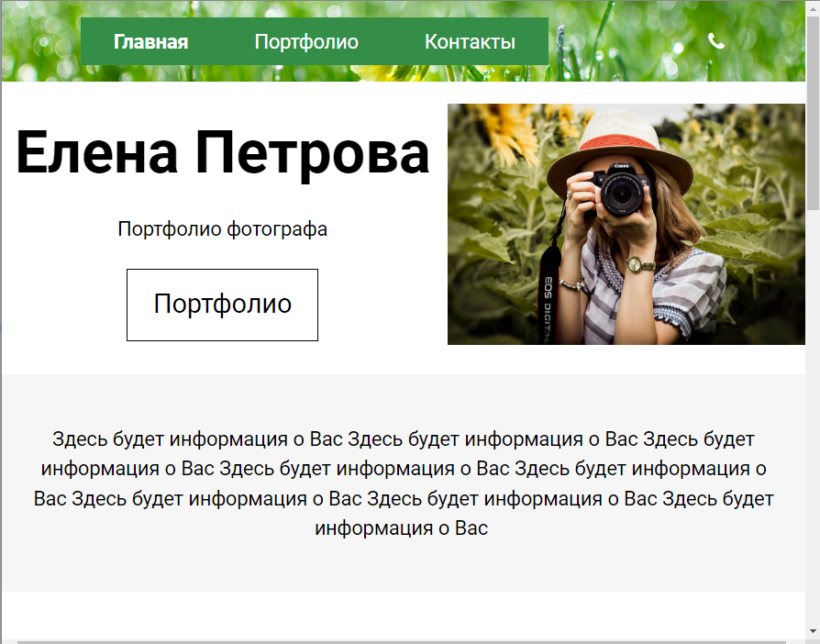Image resolution: width=820 pixels, height=644 pixels.
Task: Open the Главная navigation item
Action: tap(150, 42)
